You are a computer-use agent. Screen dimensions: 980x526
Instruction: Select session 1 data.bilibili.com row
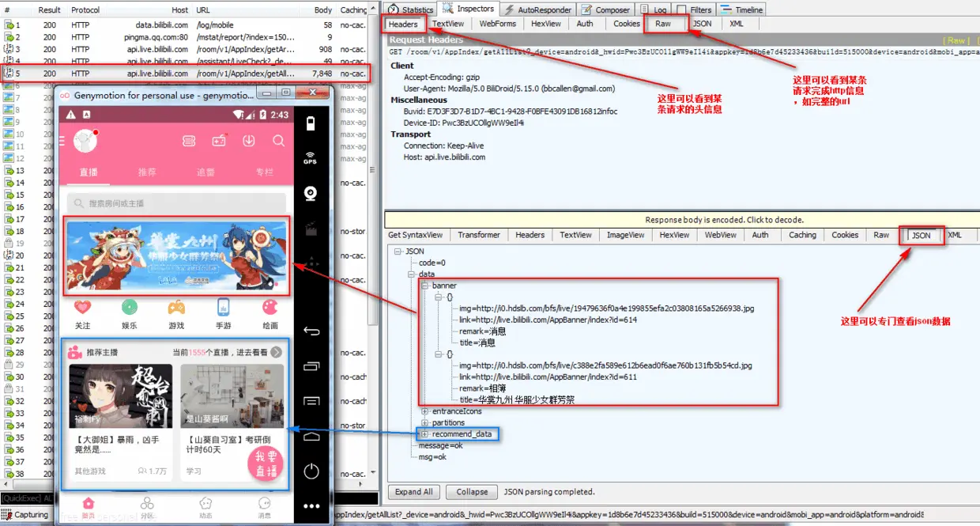(185, 25)
